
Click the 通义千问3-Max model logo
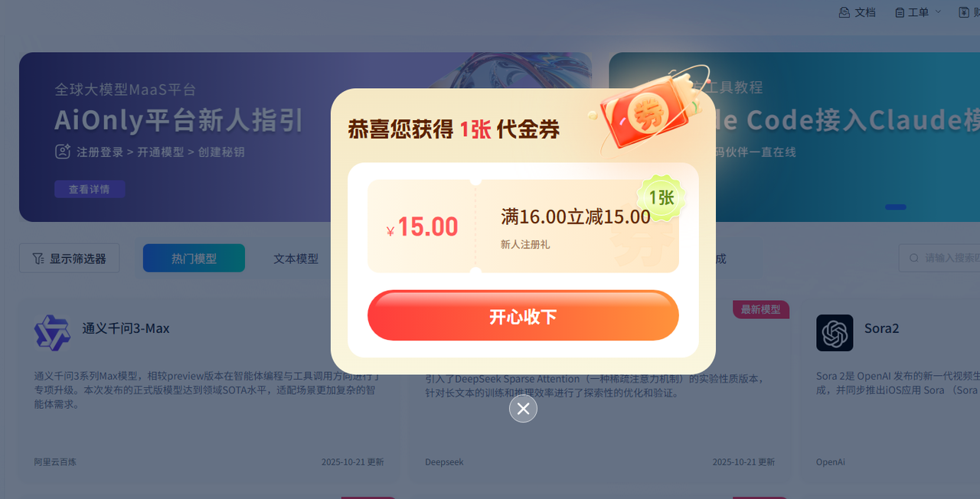click(x=52, y=333)
